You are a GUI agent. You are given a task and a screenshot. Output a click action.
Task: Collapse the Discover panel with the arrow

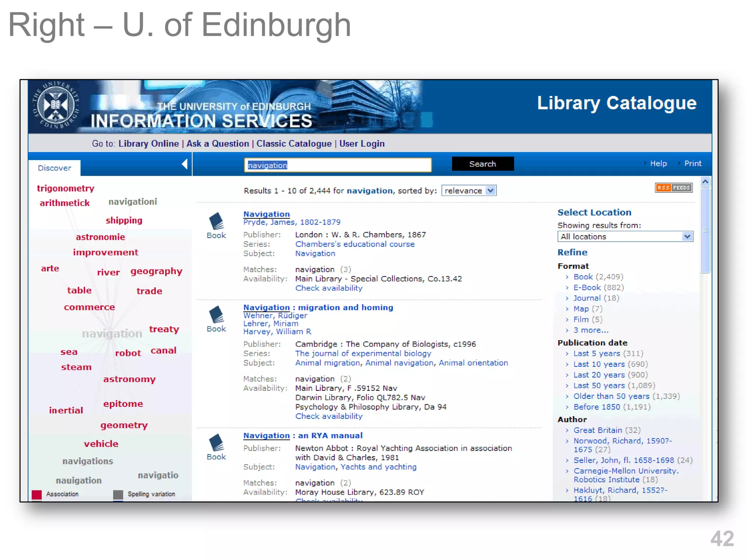pyautogui.click(x=185, y=164)
